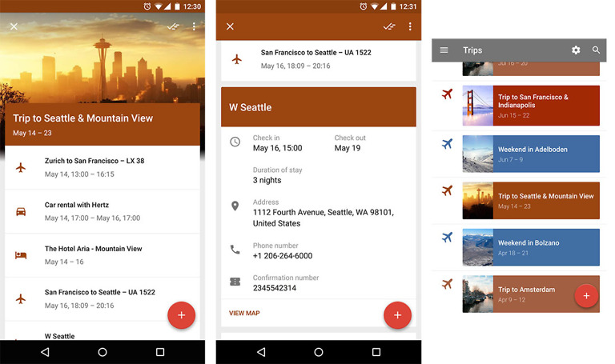Open Trip to Amsterdam card
The height and width of the screenshot is (364, 615).
531,294
